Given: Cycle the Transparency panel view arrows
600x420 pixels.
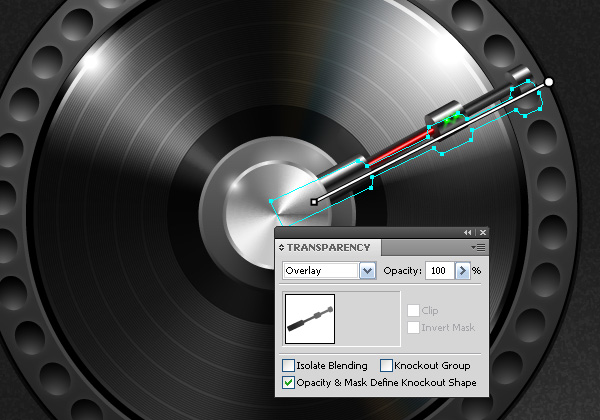Looking at the screenshot, I should coord(281,247).
